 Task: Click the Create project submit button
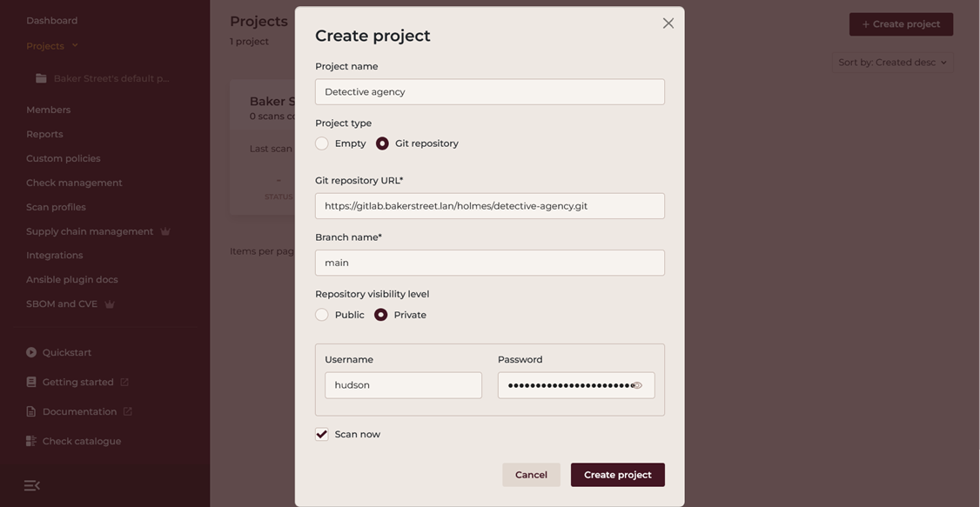click(x=617, y=475)
